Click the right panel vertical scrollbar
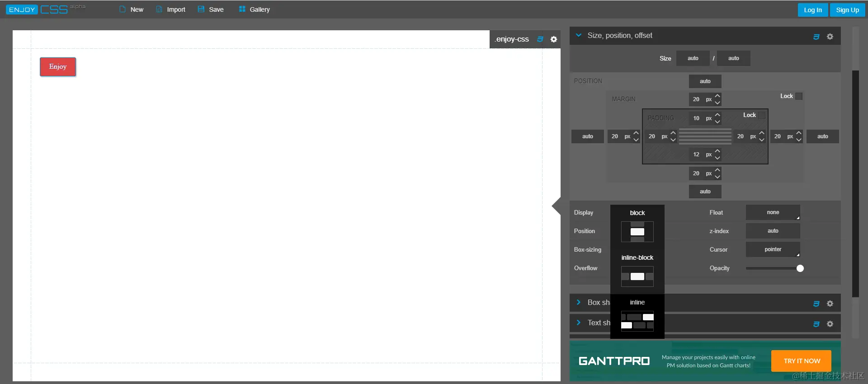Viewport: 868px width, 384px height. coord(855,183)
